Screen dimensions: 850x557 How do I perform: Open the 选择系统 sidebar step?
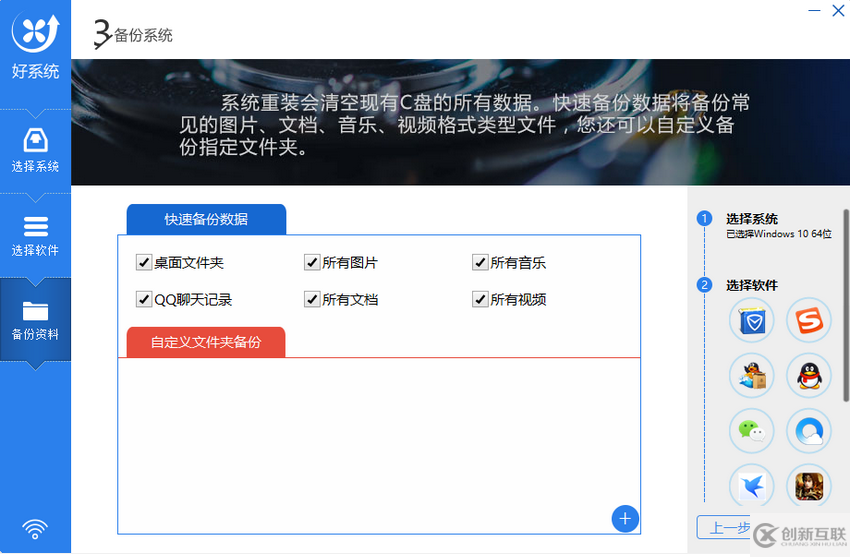[35, 150]
